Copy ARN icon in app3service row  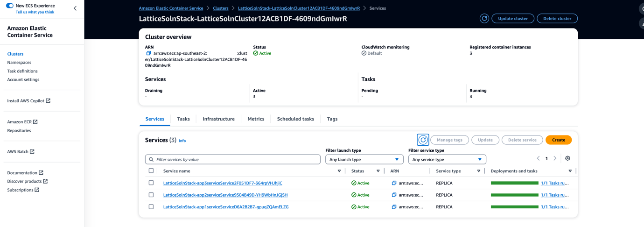[x=394, y=183]
